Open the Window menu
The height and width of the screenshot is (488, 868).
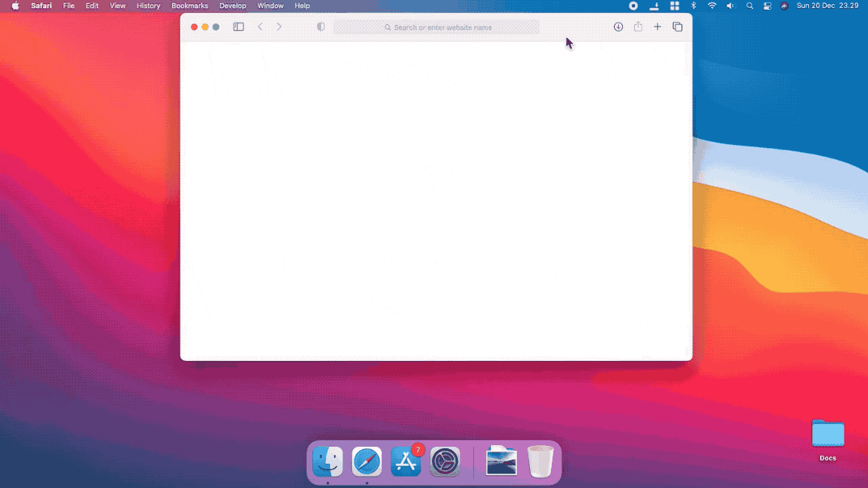coord(270,6)
